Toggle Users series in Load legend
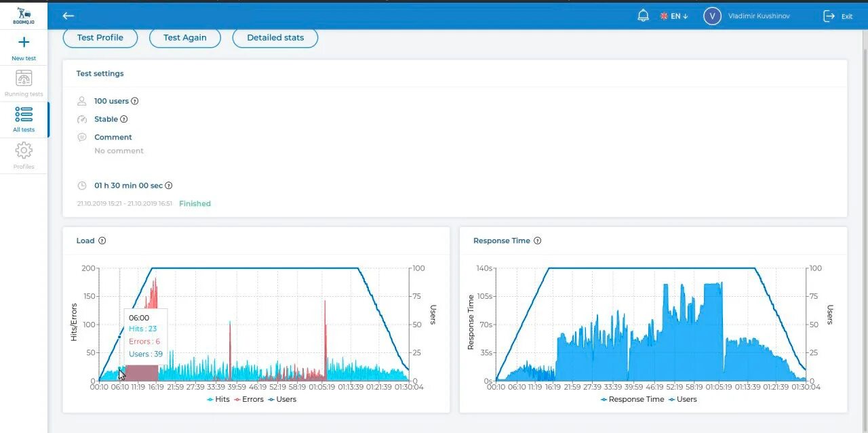The image size is (868, 433). (282, 399)
